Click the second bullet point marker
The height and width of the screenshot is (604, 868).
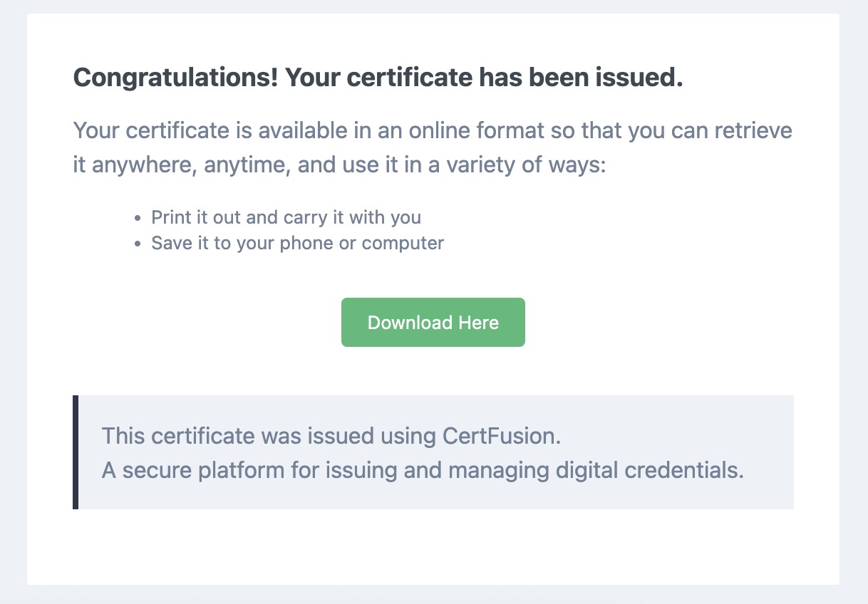[x=138, y=243]
